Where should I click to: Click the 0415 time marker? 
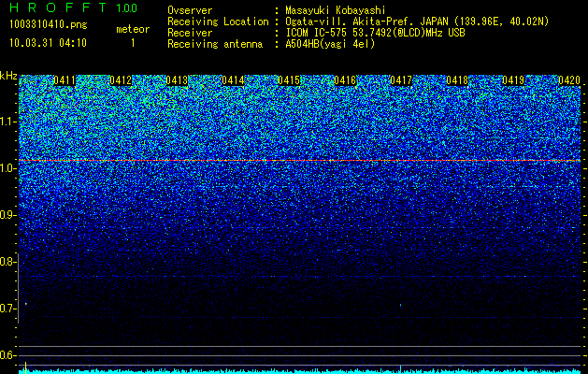(x=289, y=80)
